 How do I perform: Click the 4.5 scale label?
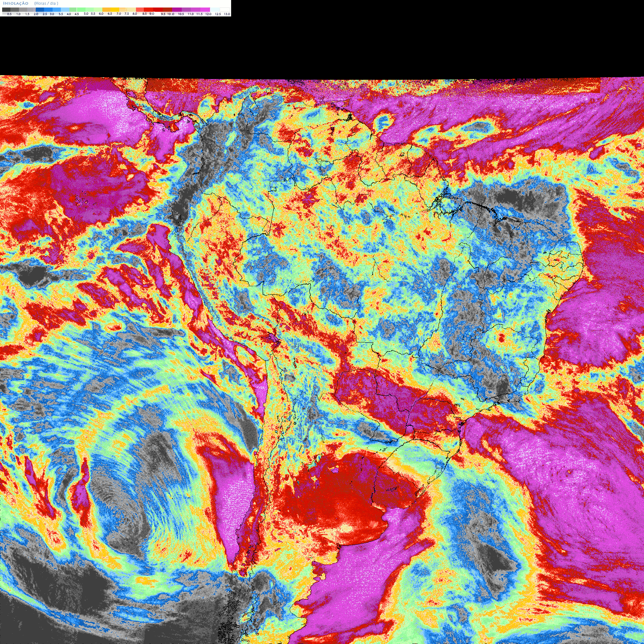pyautogui.click(x=77, y=14)
